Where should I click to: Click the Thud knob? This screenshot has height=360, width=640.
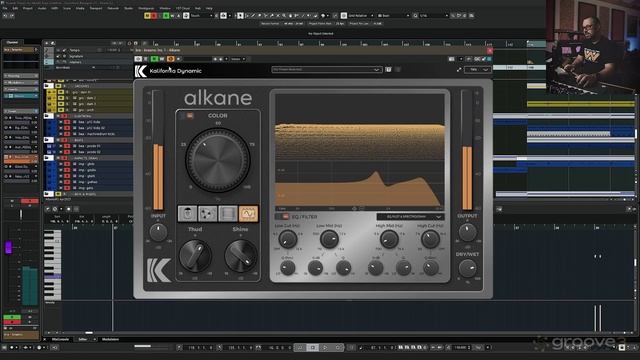click(x=195, y=256)
